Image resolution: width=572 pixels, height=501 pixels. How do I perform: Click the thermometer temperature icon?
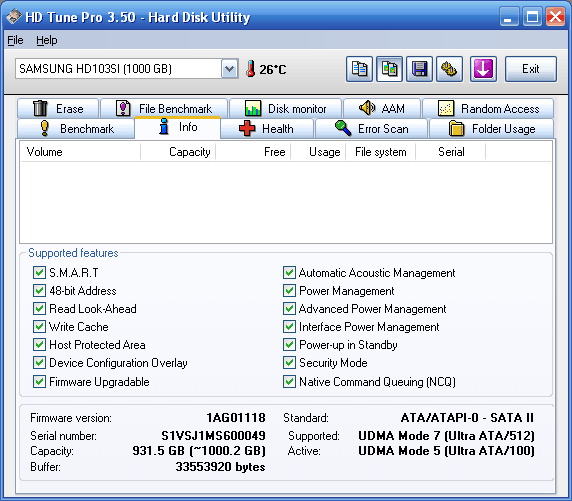pyautogui.click(x=250, y=69)
